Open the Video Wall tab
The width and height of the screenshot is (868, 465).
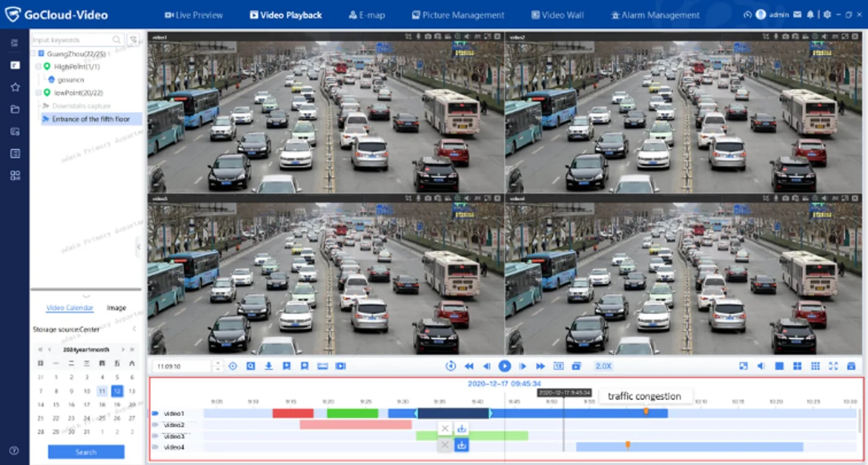coord(558,15)
